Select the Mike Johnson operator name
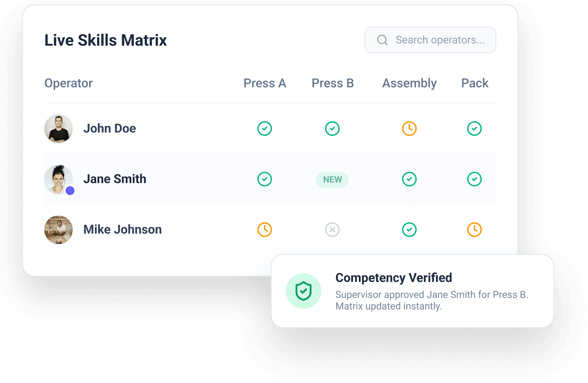The height and width of the screenshot is (383, 588). [123, 230]
